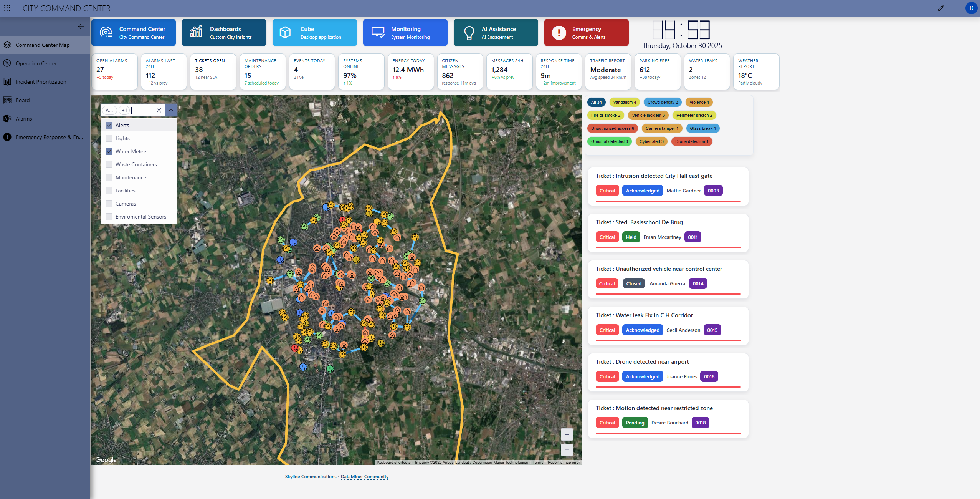Click the pencil edit icon in header
980x499 pixels.
[x=940, y=8]
